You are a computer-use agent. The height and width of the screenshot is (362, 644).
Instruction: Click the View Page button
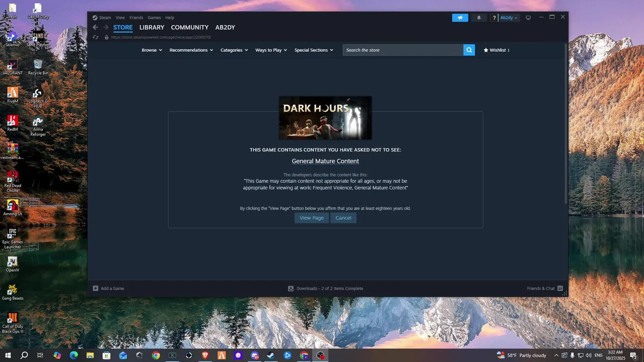click(x=311, y=218)
